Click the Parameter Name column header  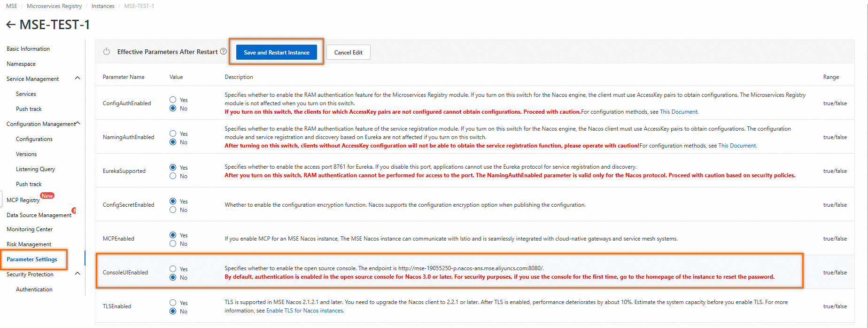124,77
